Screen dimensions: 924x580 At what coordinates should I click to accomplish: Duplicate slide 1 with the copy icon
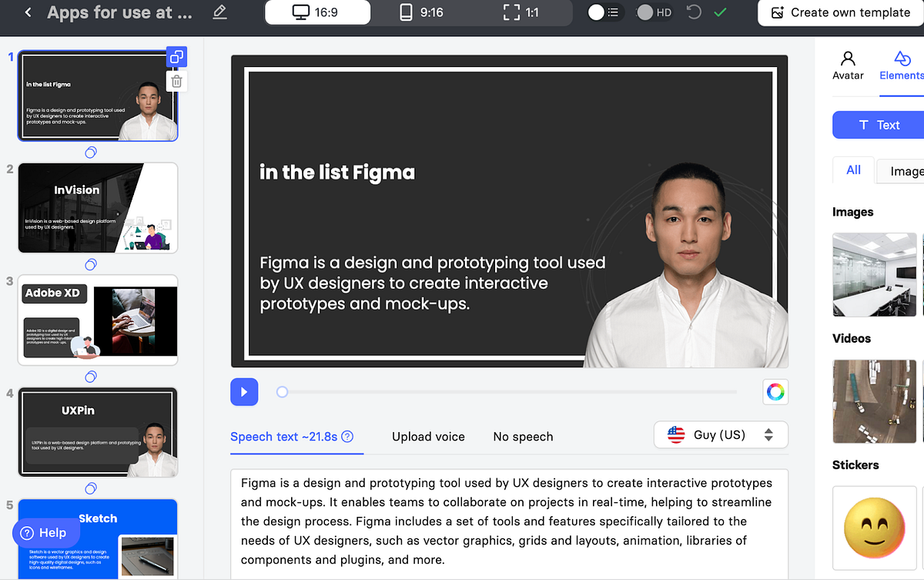click(176, 57)
